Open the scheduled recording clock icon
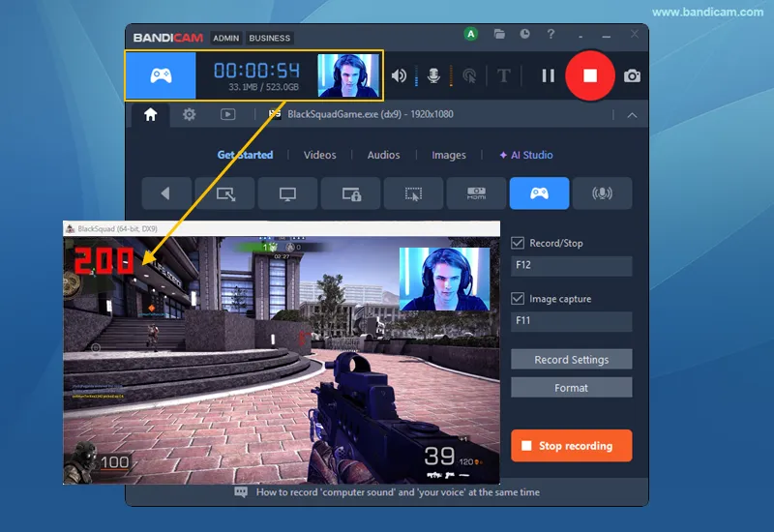Viewport: 774px width, 532px height. (524, 34)
